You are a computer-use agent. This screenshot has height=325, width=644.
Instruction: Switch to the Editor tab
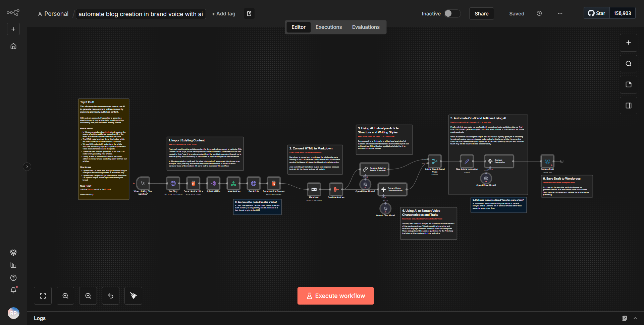[x=299, y=27]
